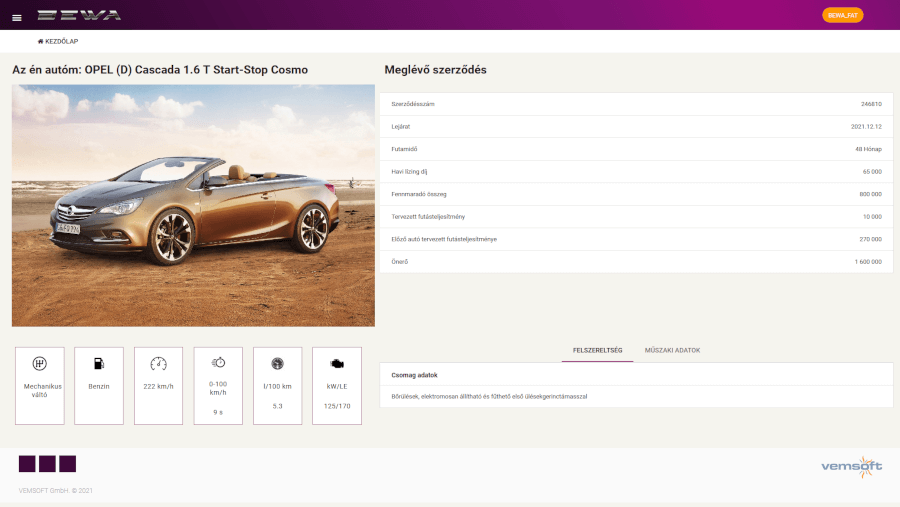Select the 222 km/h value

pos(158,386)
